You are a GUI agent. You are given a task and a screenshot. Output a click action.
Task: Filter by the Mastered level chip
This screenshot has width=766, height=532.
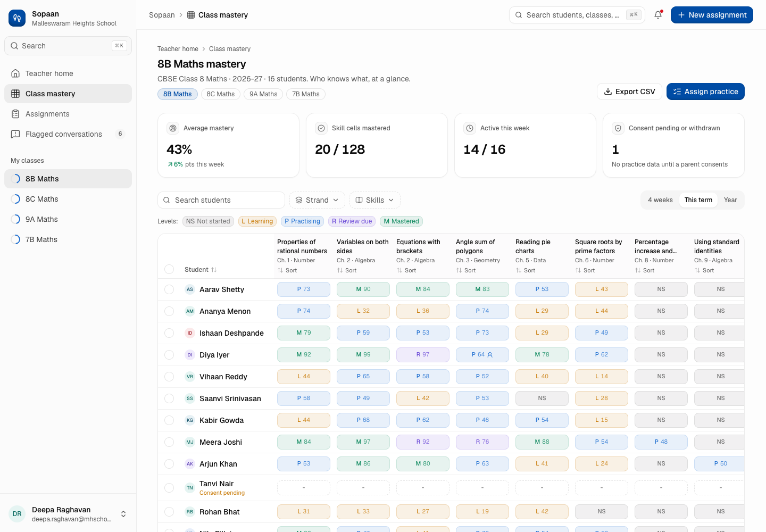(x=402, y=221)
